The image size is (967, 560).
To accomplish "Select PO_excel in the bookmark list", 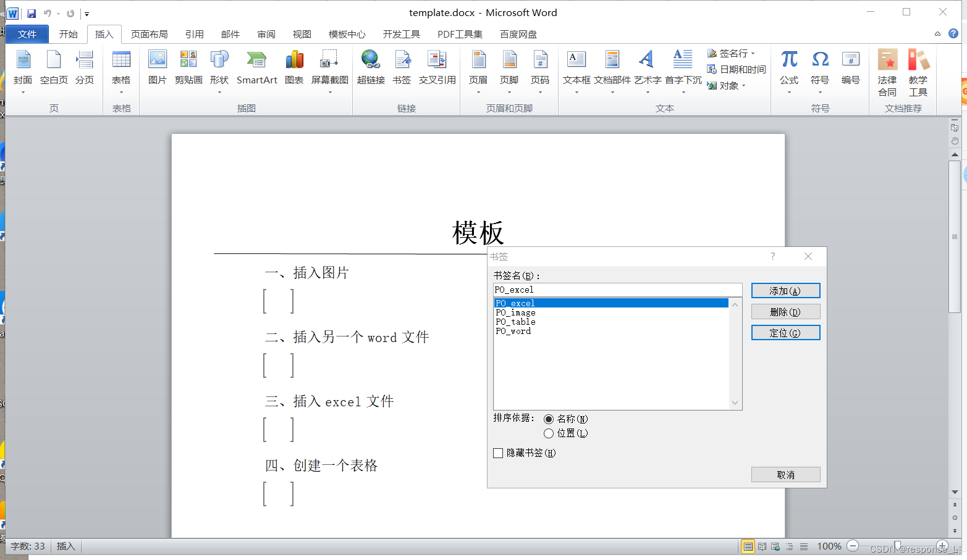I will (x=611, y=303).
